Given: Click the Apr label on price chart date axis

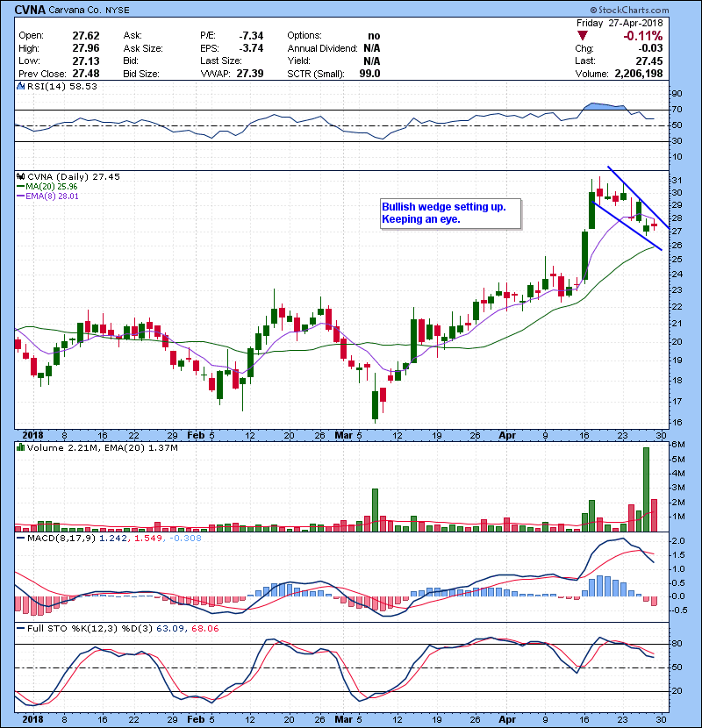Looking at the screenshot, I should (x=507, y=436).
